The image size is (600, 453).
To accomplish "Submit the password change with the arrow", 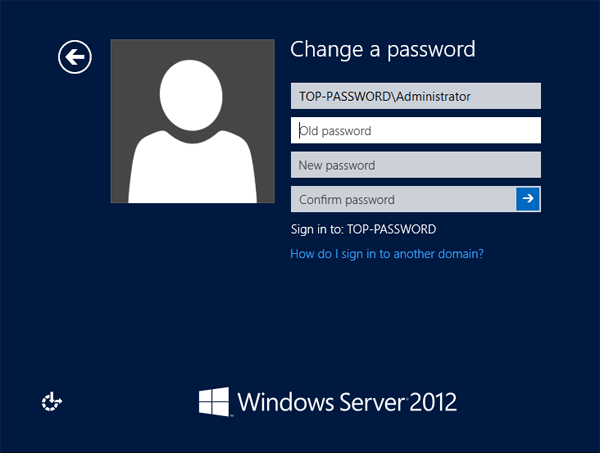I will click(528, 199).
